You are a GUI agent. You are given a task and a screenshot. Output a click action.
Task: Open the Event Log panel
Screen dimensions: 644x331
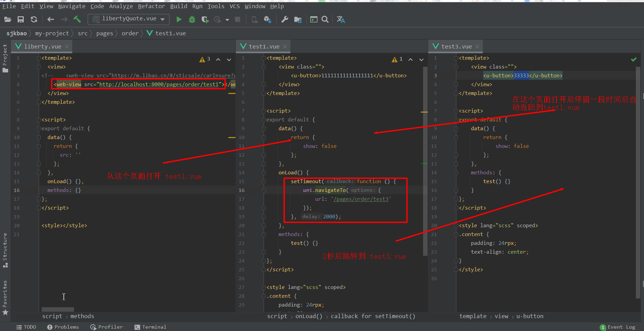point(618,327)
